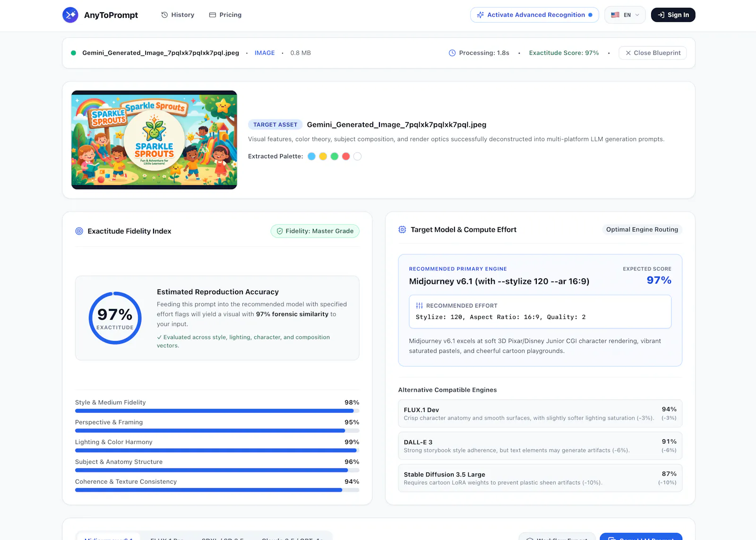Click the Recommended Effort settings box
The height and width of the screenshot is (540, 756).
(x=540, y=312)
